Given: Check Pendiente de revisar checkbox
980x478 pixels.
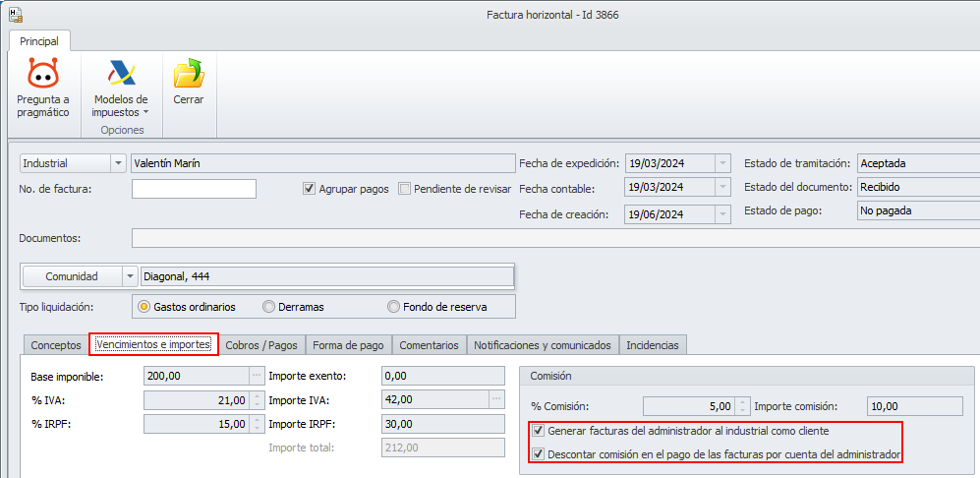Looking at the screenshot, I should point(404,188).
